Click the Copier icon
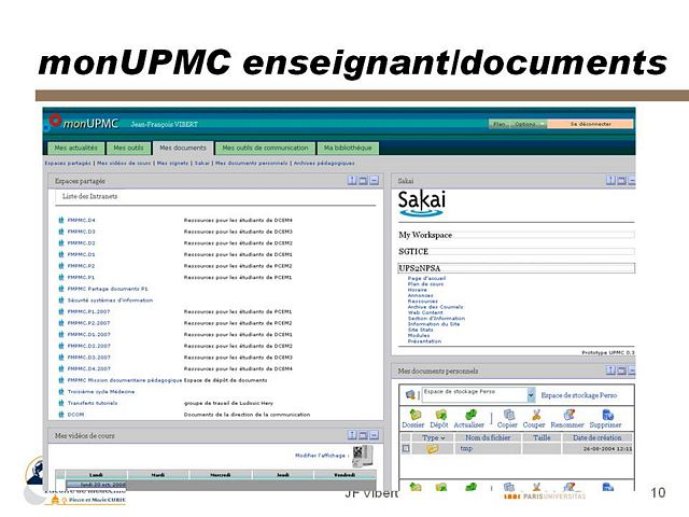This screenshot has width=689, height=517. click(x=509, y=414)
